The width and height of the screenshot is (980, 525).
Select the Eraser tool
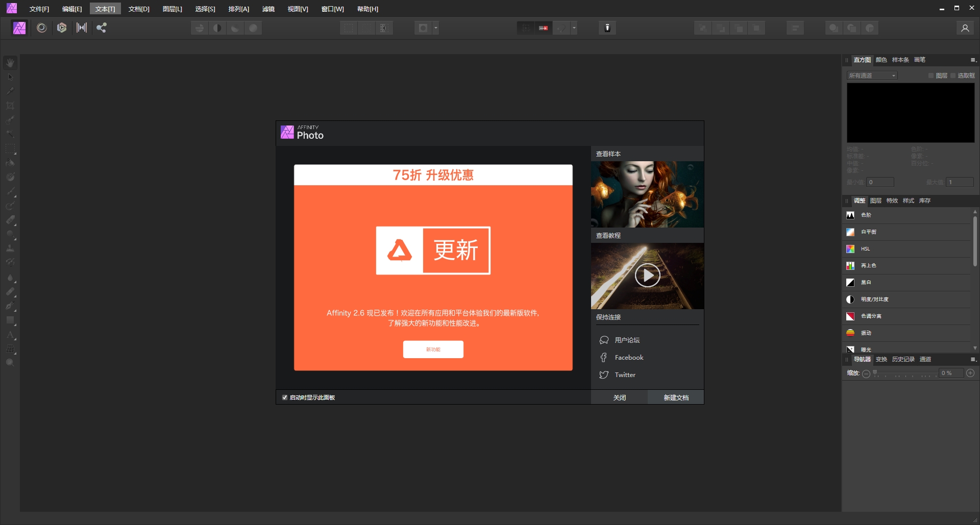coord(11,219)
